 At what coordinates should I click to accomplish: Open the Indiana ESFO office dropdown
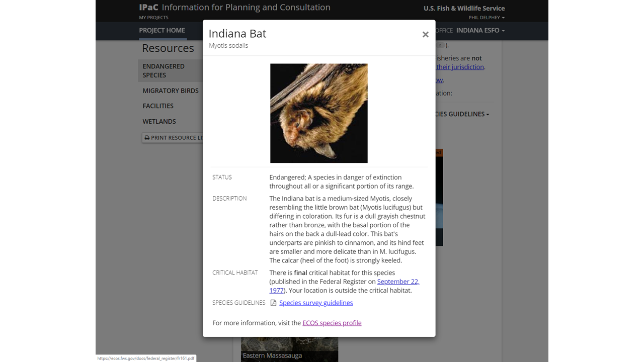coord(480,30)
